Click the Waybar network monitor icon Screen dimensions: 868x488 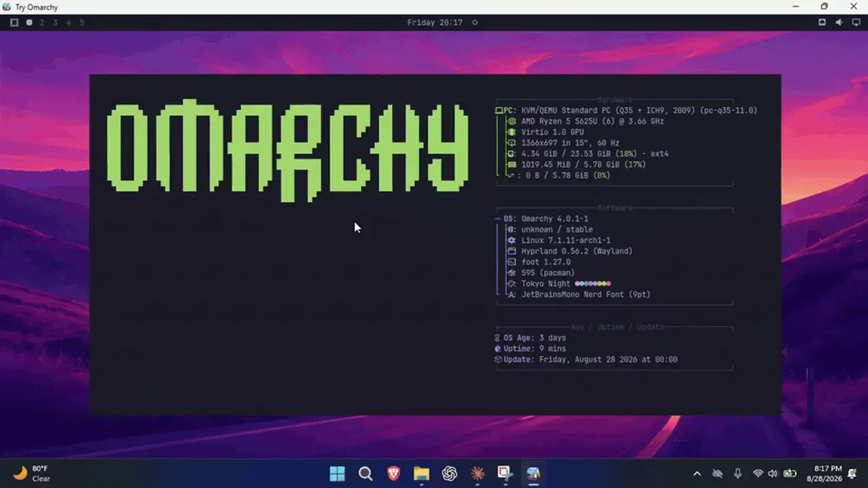point(856,22)
